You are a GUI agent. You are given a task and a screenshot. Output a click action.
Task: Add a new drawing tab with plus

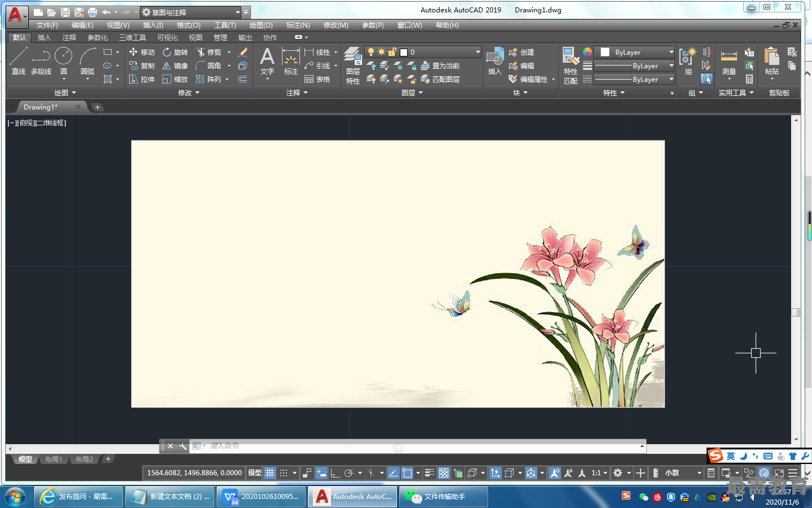(x=98, y=107)
